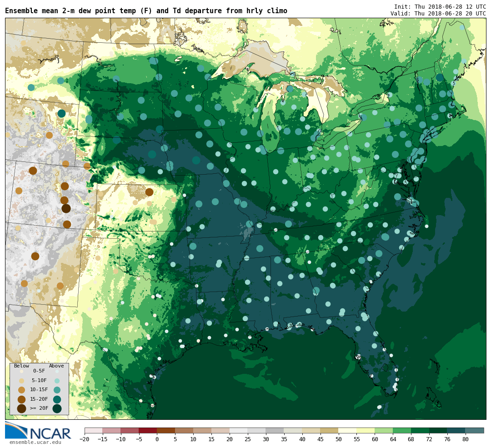Click the '80' colorbar tick label
This screenshot has height=448, width=491.
(466, 439)
